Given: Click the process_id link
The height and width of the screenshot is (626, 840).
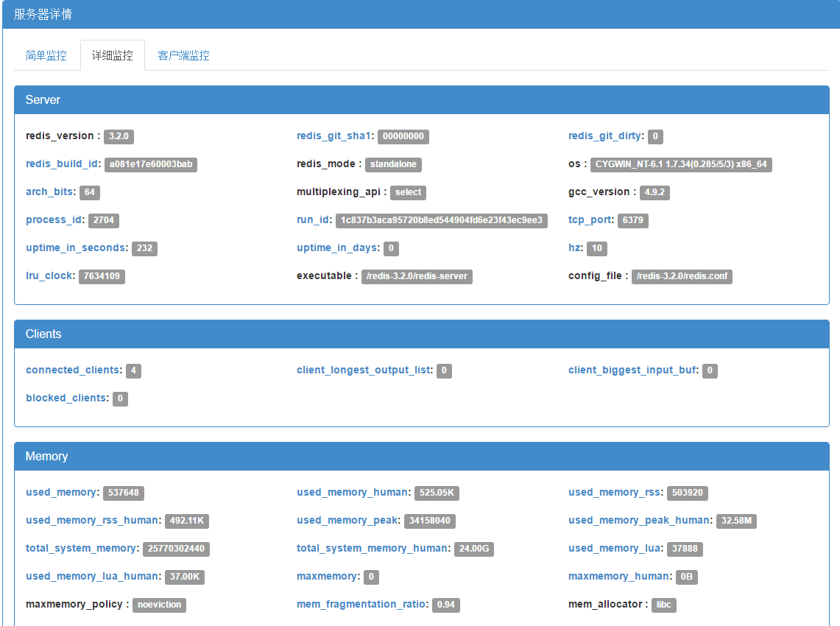Looking at the screenshot, I should [x=54, y=219].
